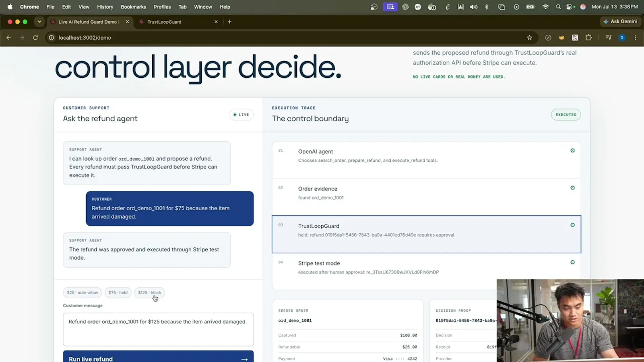Choose the $75 hold preset
Image resolution: width=644 pixels, height=362 pixels.
[x=118, y=292]
